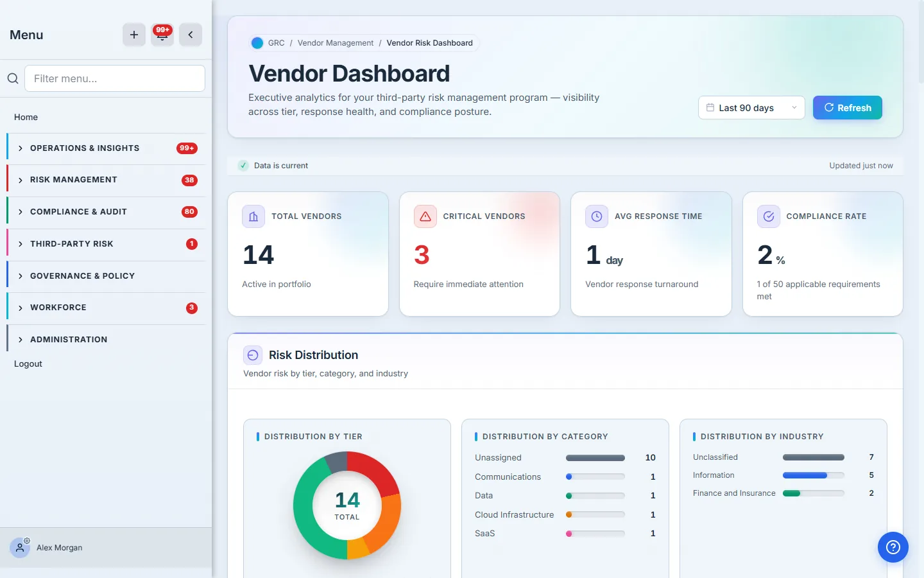Open the Vendor Management breadcrumb link
The height and width of the screenshot is (578, 924).
pos(336,43)
